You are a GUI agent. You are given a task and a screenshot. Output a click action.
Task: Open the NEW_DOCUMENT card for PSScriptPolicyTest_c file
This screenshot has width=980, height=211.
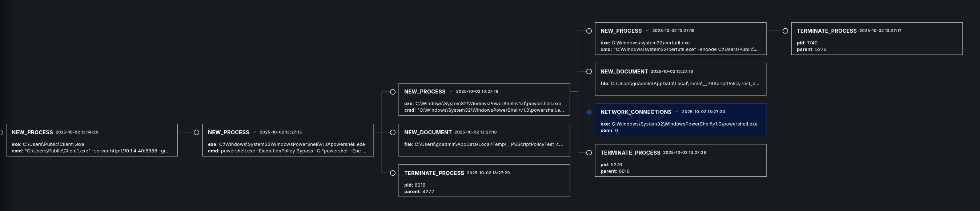pos(484,140)
